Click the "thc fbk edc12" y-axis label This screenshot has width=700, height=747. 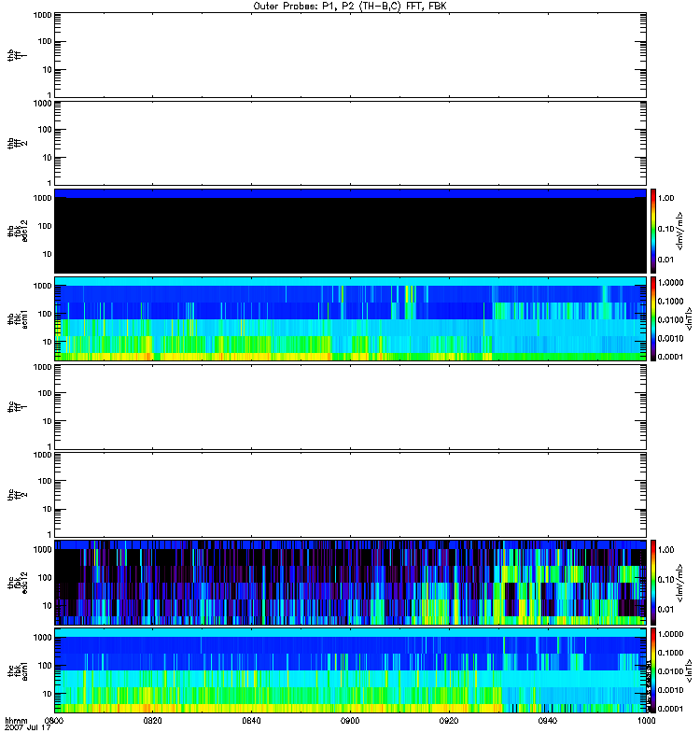click(17, 583)
